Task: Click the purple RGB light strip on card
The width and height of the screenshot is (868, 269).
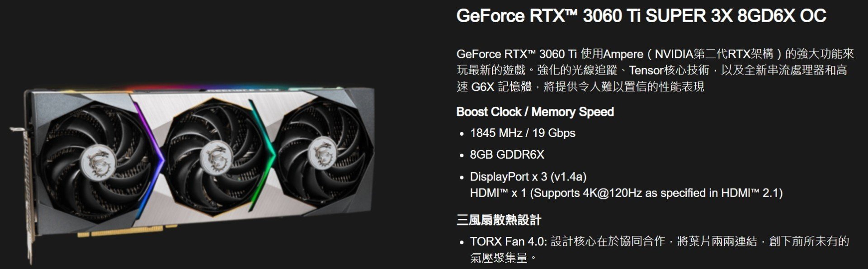Action: 150,158
